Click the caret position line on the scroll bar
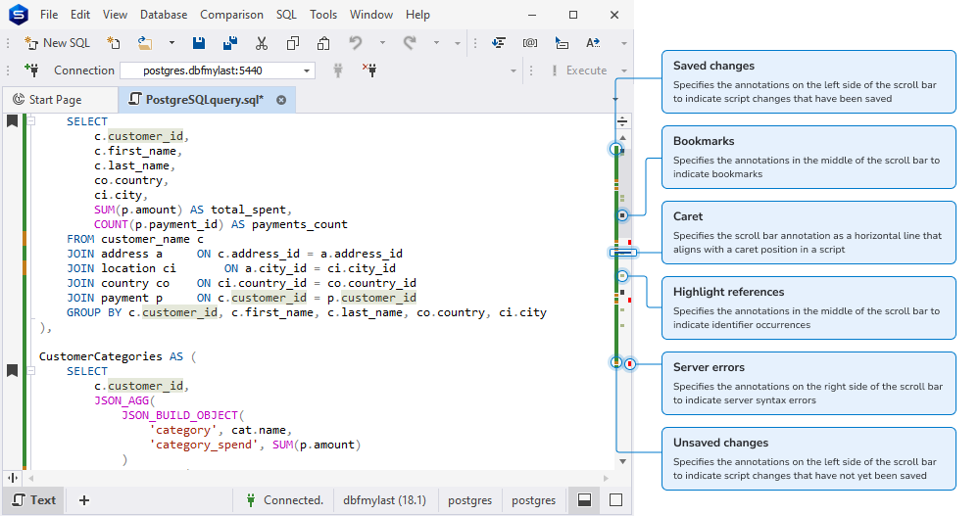Image resolution: width=980 pixels, height=516 pixels. [x=623, y=253]
